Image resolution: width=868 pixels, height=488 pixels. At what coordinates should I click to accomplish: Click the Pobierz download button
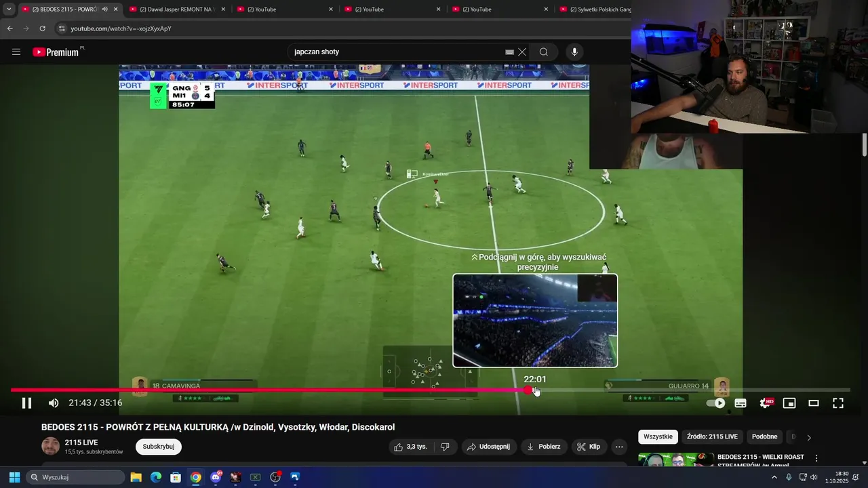click(544, 447)
